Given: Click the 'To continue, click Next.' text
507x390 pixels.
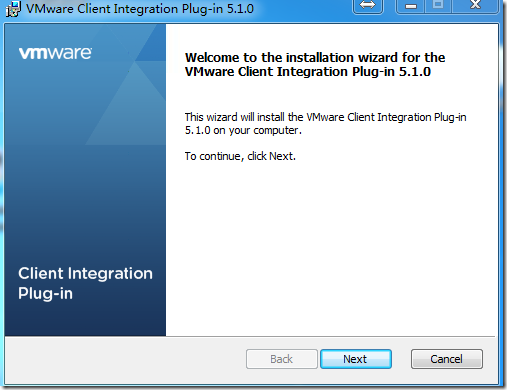Looking at the screenshot, I should [x=240, y=156].
